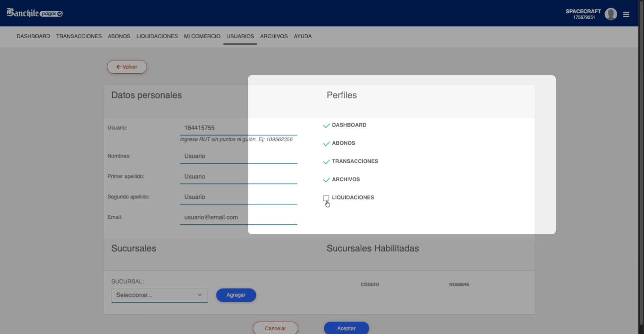The width and height of the screenshot is (644, 334).
Task: Uncheck the DASHBOARD profile checkbox
Action: click(326, 125)
